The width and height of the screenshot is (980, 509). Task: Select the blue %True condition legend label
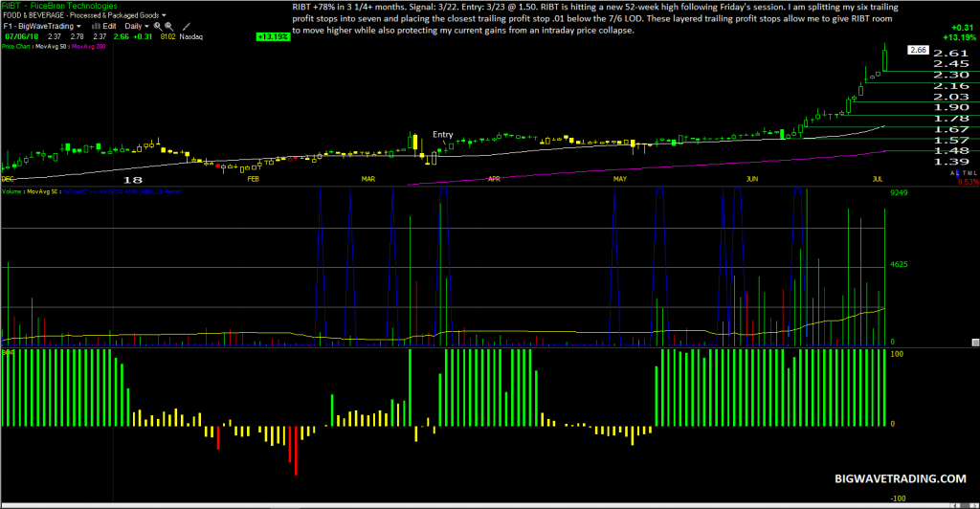[122, 191]
